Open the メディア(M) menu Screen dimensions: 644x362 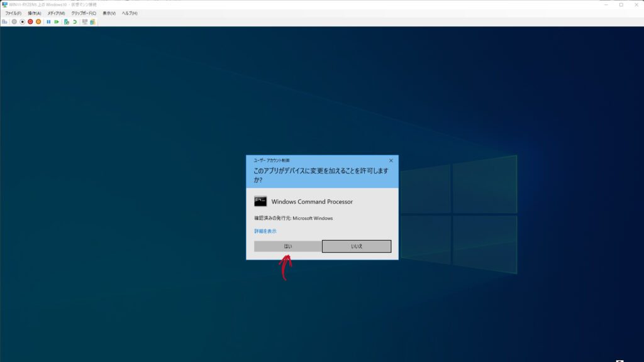coord(56,13)
